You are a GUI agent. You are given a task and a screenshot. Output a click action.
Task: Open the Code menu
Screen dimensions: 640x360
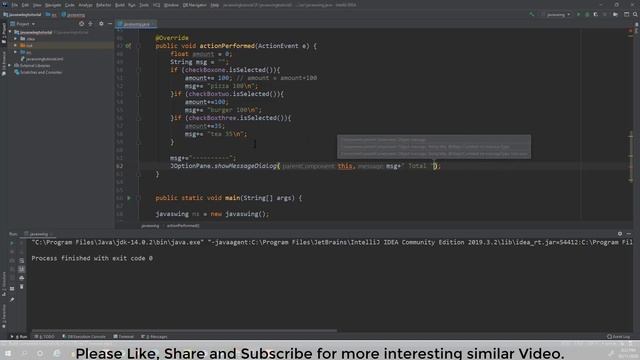pyautogui.click(x=70, y=5)
